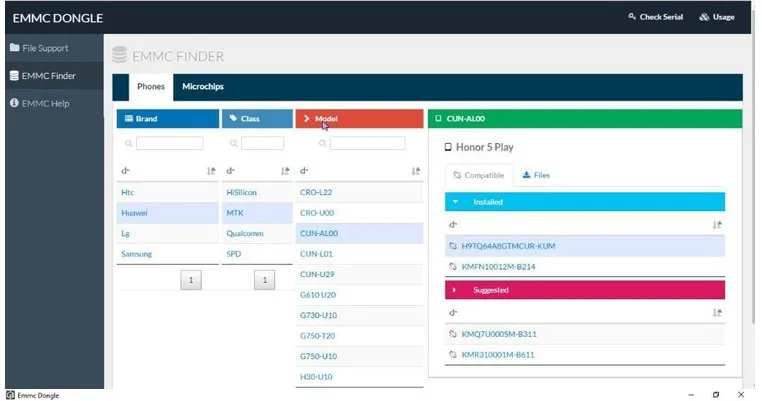Screen dimensions: 762x401
Task: Select the MTK class
Action: [x=257, y=213]
